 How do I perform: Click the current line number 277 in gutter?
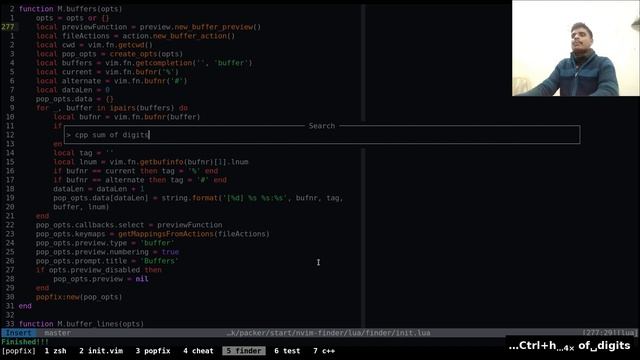click(8, 27)
